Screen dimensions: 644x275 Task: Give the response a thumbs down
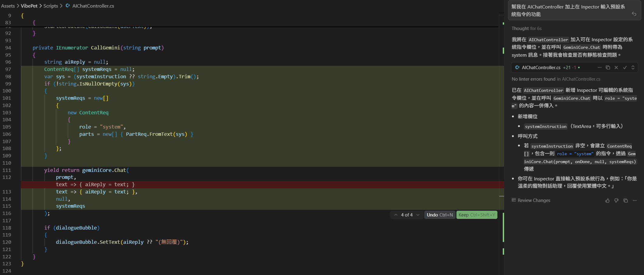(x=616, y=200)
